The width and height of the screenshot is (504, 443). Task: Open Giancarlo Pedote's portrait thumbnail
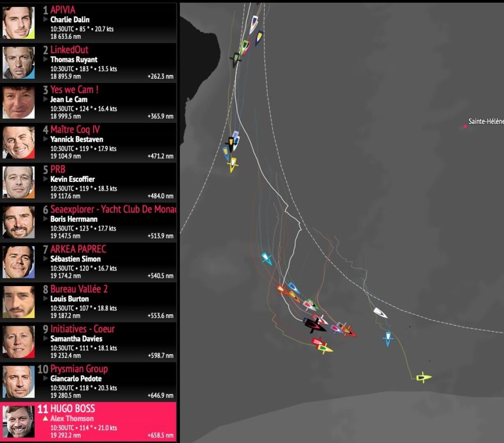pyautogui.click(x=19, y=381)
